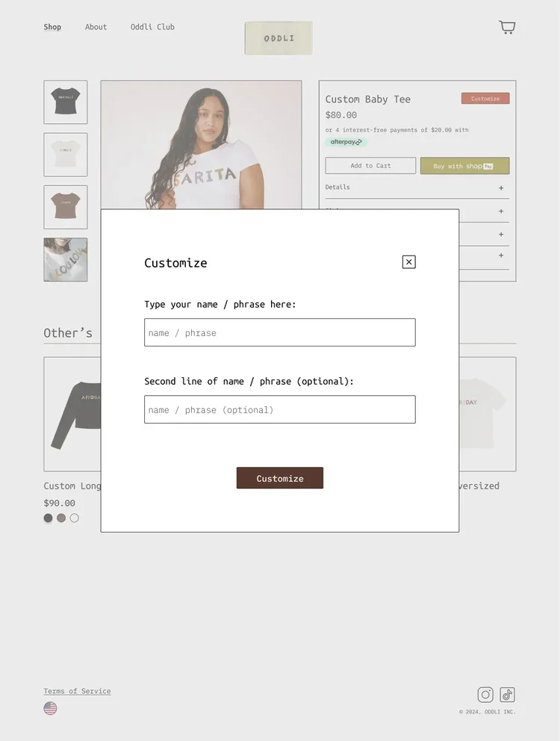The width and height of the screenshot is (560, 741).
Task: Expand the last accordion plus icon
Action: tap(501, 255)
